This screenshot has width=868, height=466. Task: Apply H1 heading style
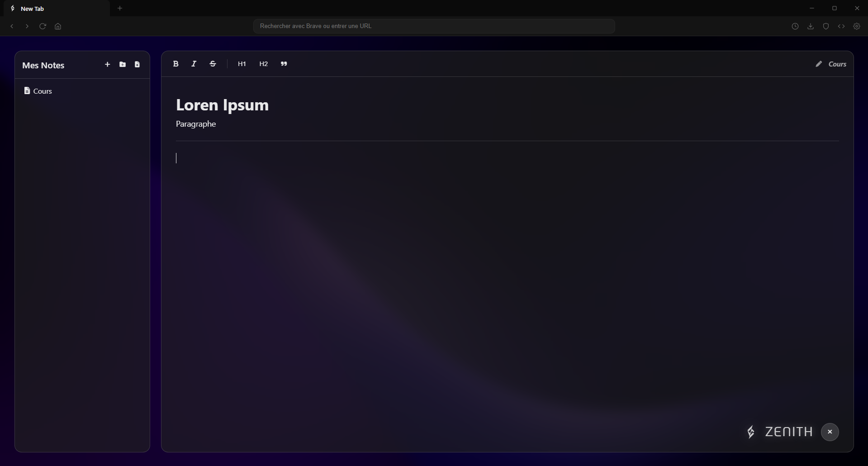tap(242, 64)
